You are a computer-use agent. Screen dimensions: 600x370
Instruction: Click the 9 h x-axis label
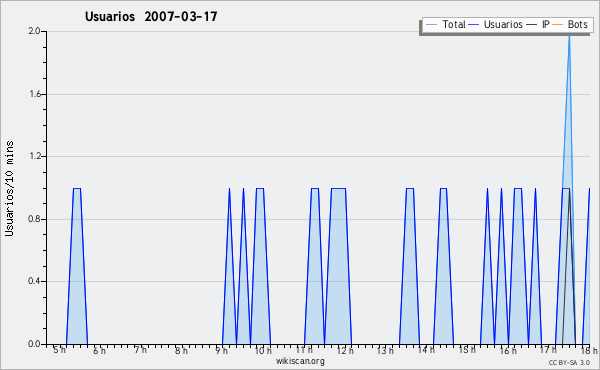(x=221, y=350)
